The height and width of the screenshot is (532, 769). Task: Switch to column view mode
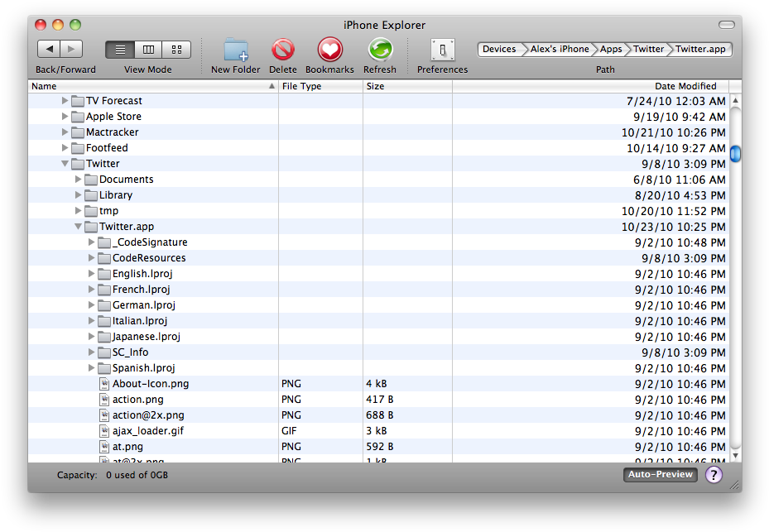click(147, 49)
